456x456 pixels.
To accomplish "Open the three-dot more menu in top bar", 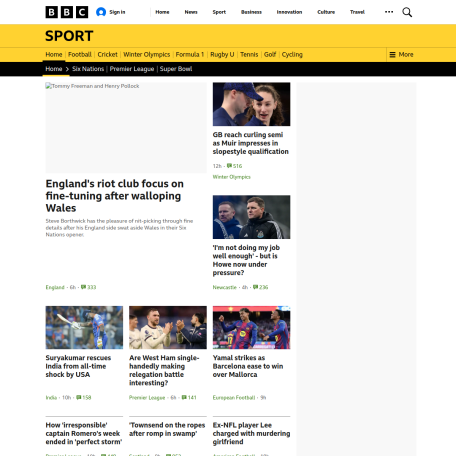I will (389, 12).
